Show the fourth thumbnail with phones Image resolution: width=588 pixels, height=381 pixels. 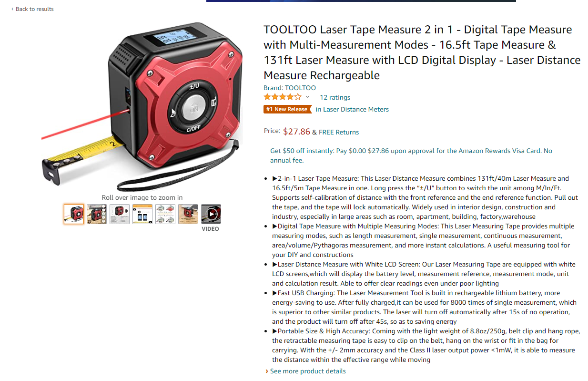pos(142,214)
